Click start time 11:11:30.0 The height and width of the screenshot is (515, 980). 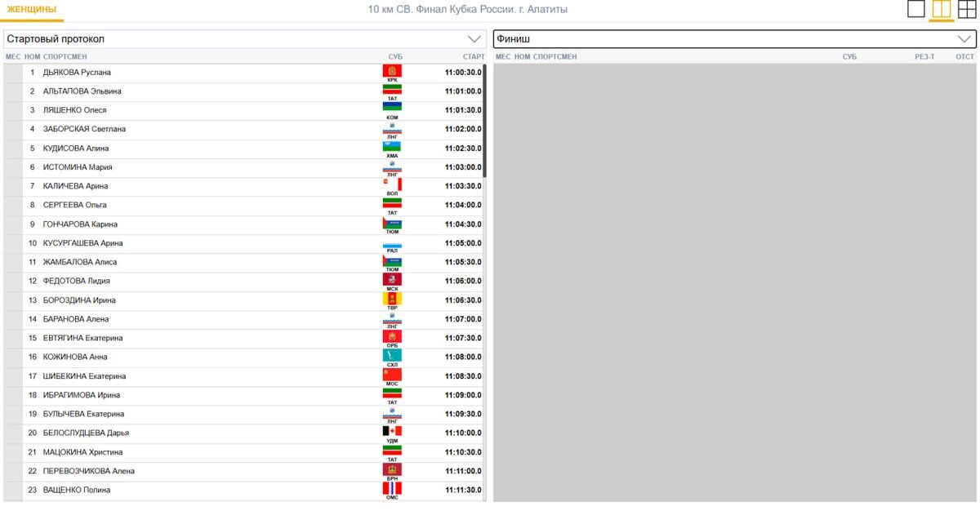[x=463, y=490]
